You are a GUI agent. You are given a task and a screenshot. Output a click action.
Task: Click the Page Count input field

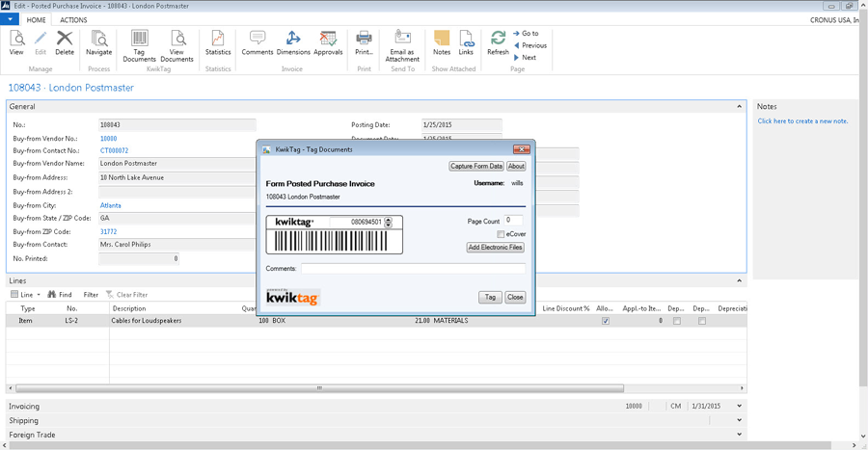pyautogui.click(x=513, y=221)
